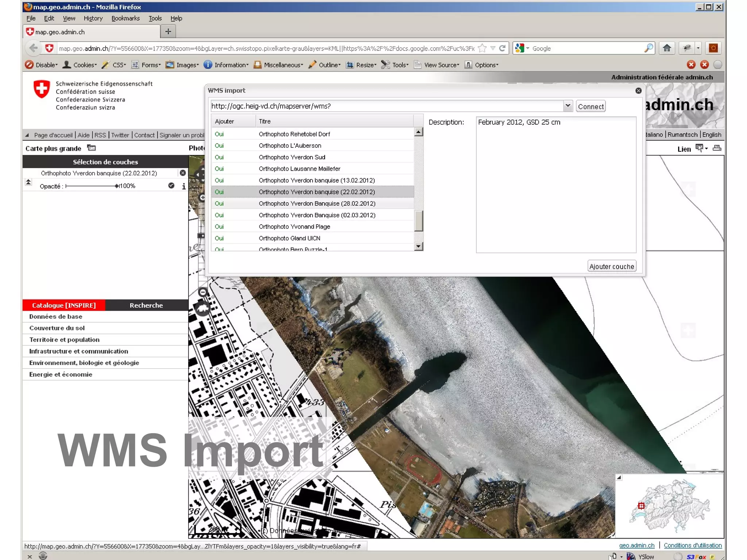Select Orthophoto Yvonand Plage row

coord(313,226)
